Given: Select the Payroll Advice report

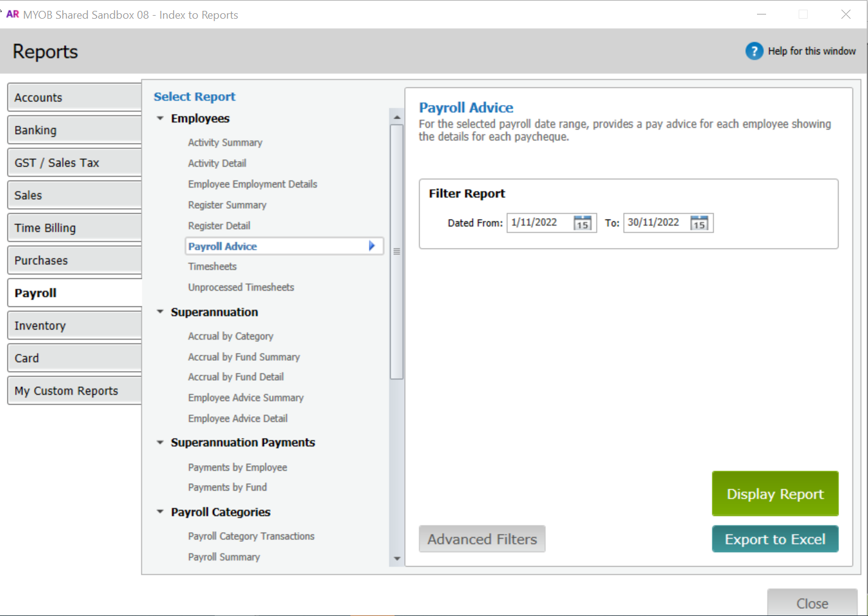Looking at the screenshot, I should [285, 246].
